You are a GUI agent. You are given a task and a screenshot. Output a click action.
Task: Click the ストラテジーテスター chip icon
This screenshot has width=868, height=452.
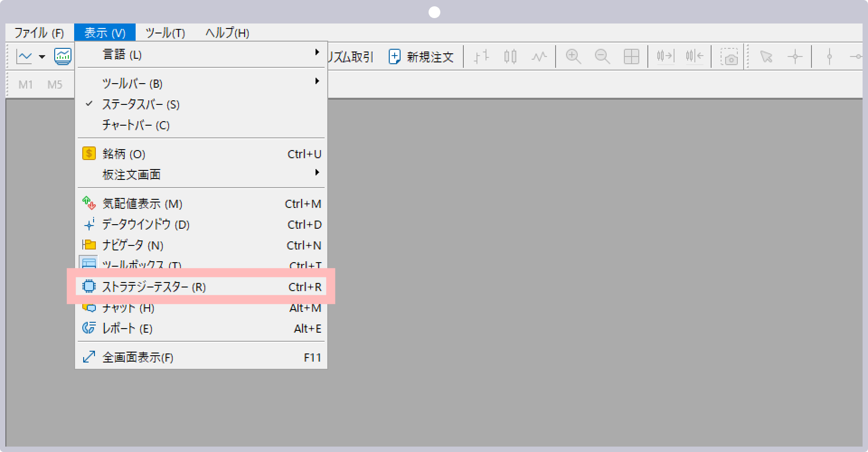pos(89,287)
